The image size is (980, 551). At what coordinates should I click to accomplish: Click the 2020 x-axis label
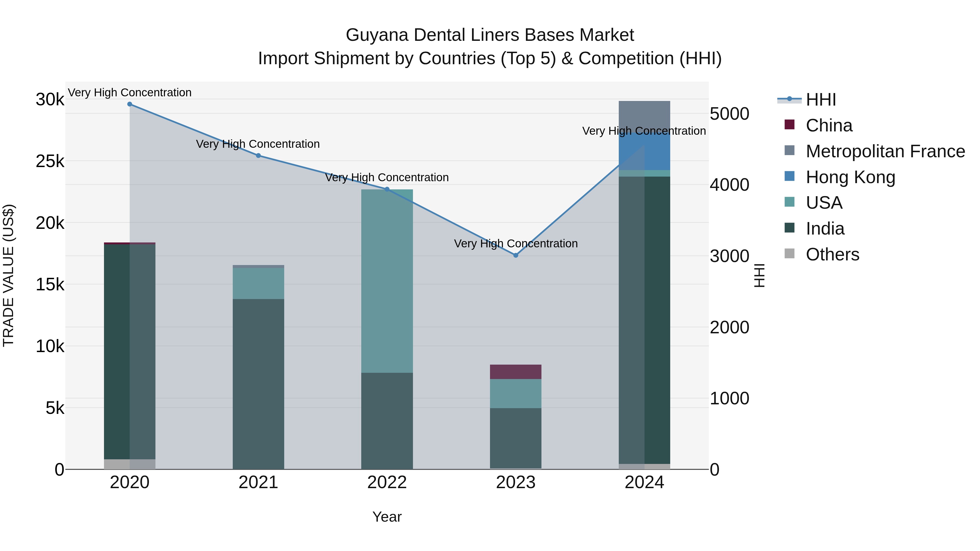point(130,482)
